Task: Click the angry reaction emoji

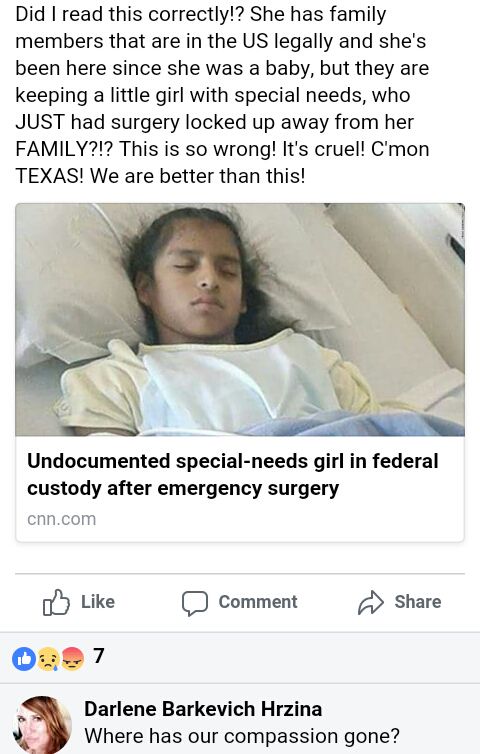Action: pyautogui.click(x=72, y=658)
